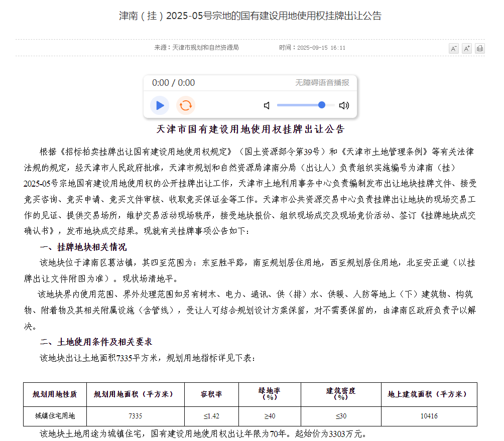Mute audio with the low-volume speaker icon

pos(267,105)
